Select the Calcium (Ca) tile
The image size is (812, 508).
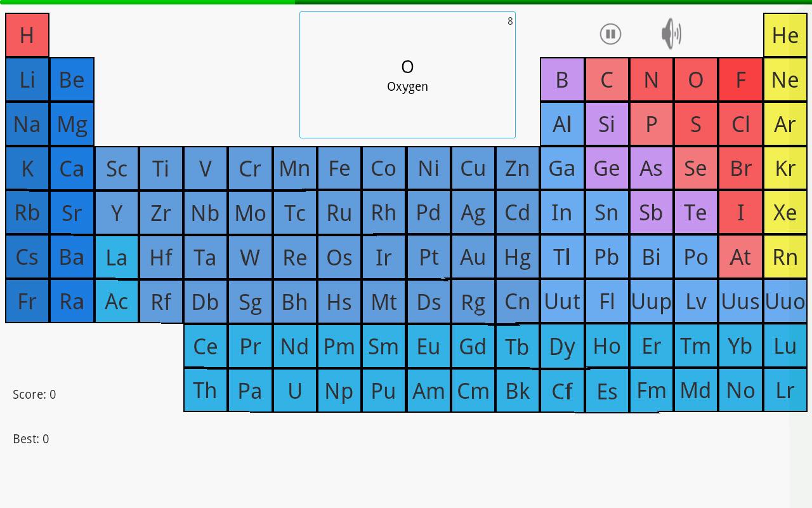click(x=72, y=168)
